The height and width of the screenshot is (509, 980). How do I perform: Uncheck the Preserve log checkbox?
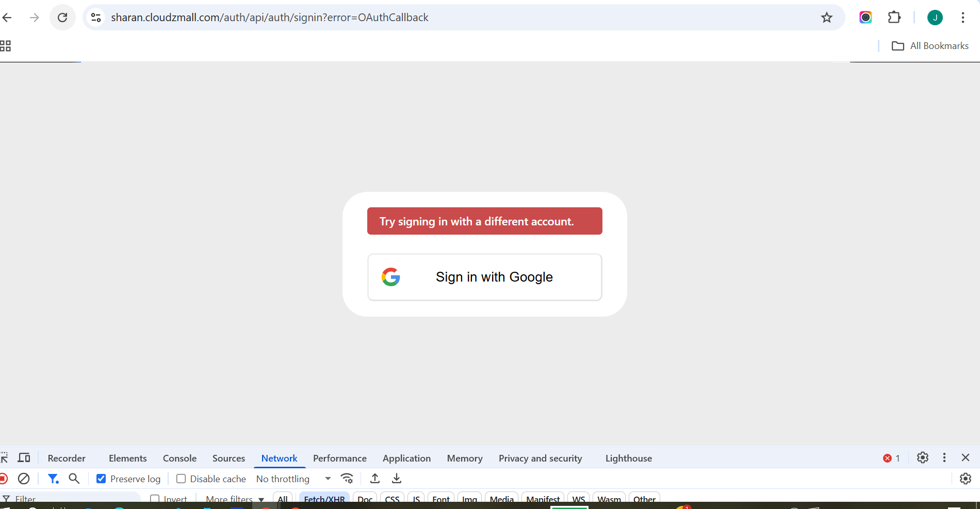(x=101, y=479)
